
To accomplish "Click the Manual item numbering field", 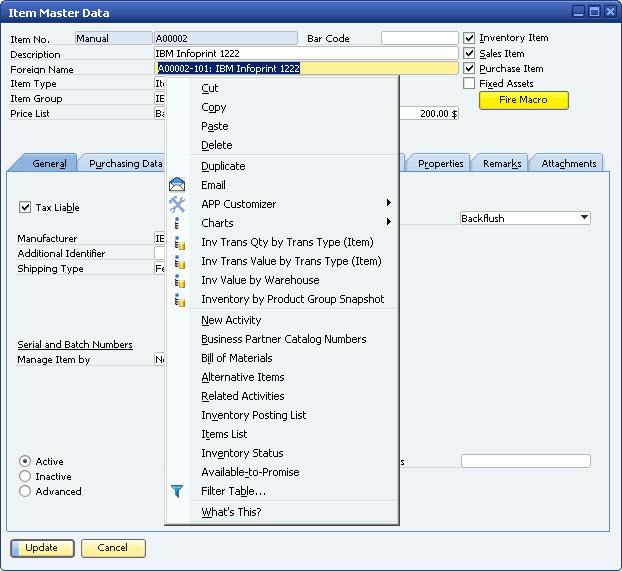I will [113, 38].
